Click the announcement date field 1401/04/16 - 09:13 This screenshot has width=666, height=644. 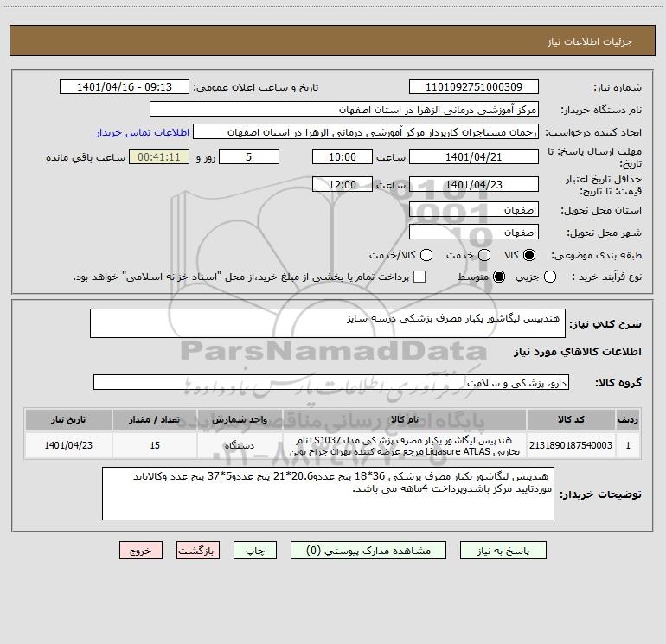pos(125,87)
